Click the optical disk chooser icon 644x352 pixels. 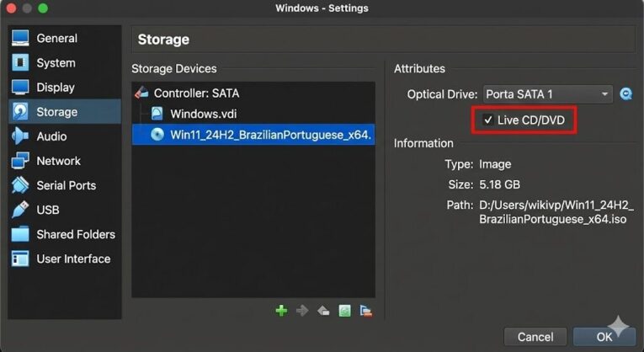tap(626, 94)
